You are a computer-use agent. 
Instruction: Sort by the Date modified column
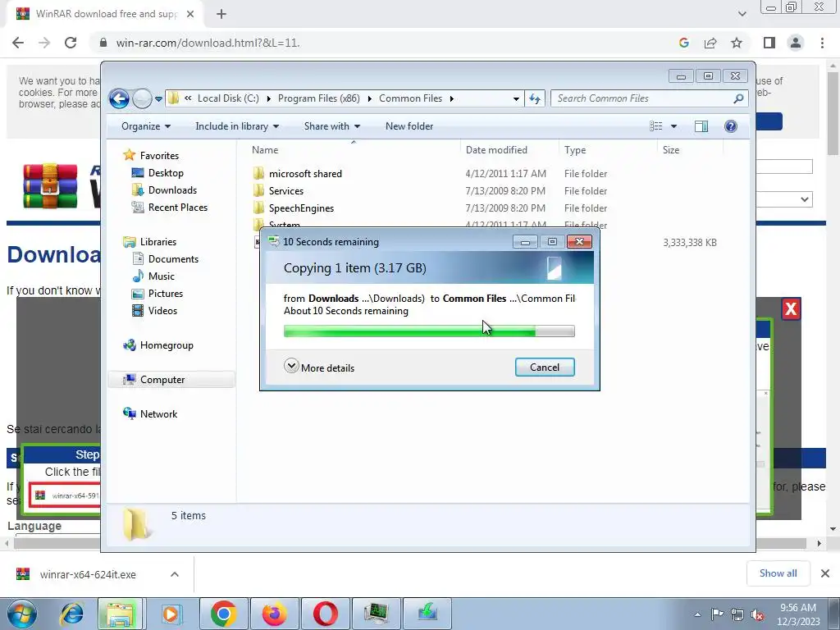(496, 151)
